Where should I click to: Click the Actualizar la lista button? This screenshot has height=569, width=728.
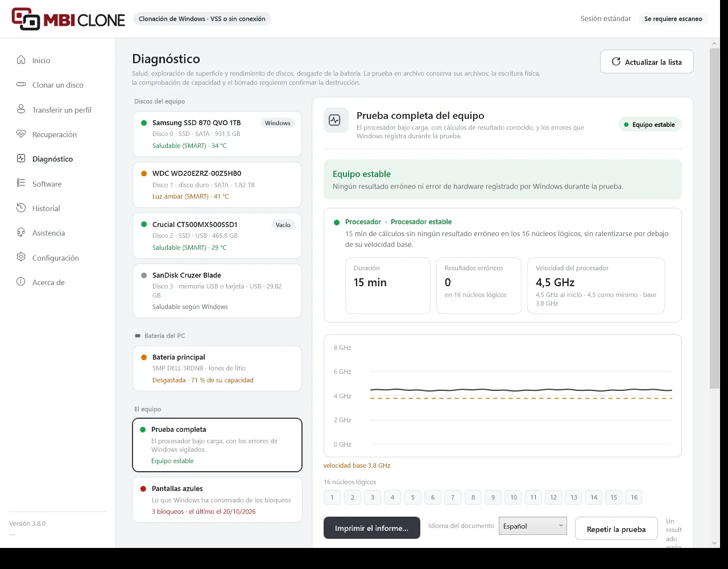[647, 61]
